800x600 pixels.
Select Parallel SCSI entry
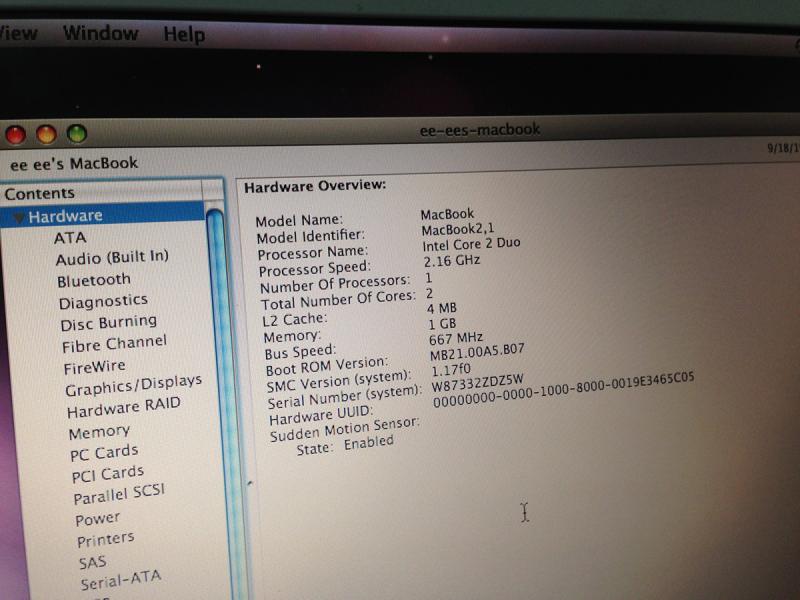point(119,494)
